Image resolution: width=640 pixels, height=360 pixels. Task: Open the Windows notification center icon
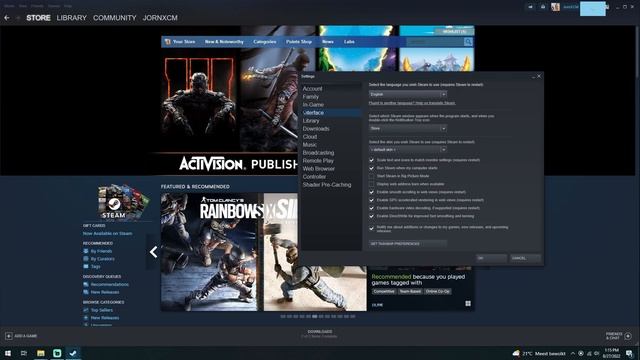(x=629, y=353)
